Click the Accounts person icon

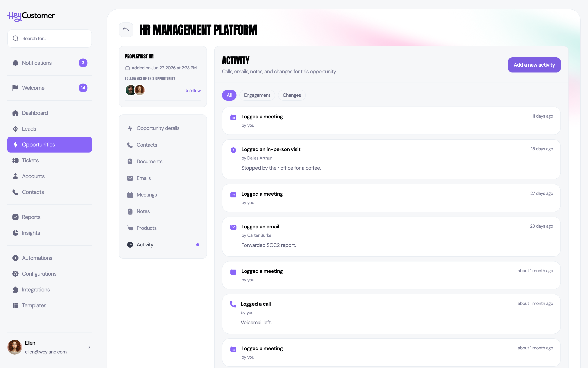pyautogui.click(x=15, y=176)
